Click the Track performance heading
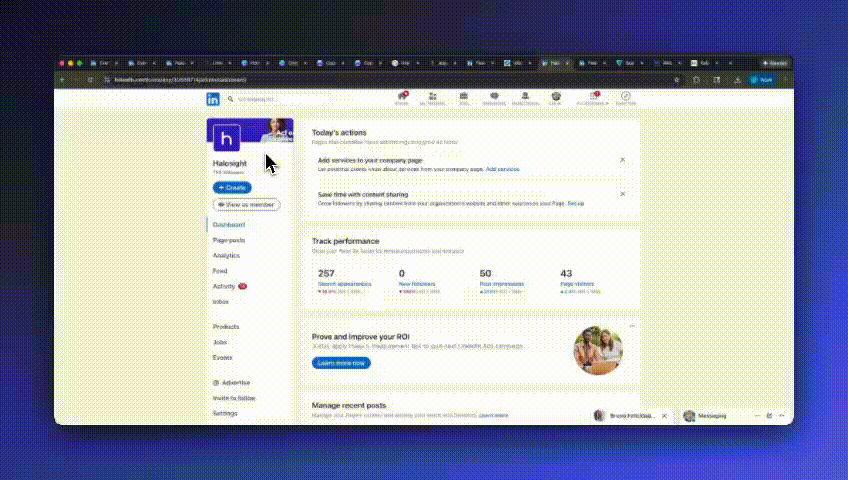The image size is (848, 480). [x=346, y=241]
